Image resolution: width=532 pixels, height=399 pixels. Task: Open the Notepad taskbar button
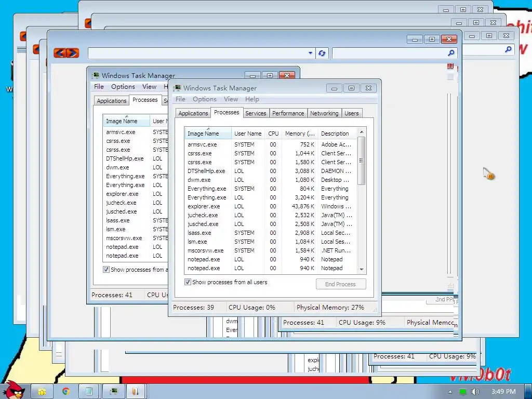[x=89, y=392]
